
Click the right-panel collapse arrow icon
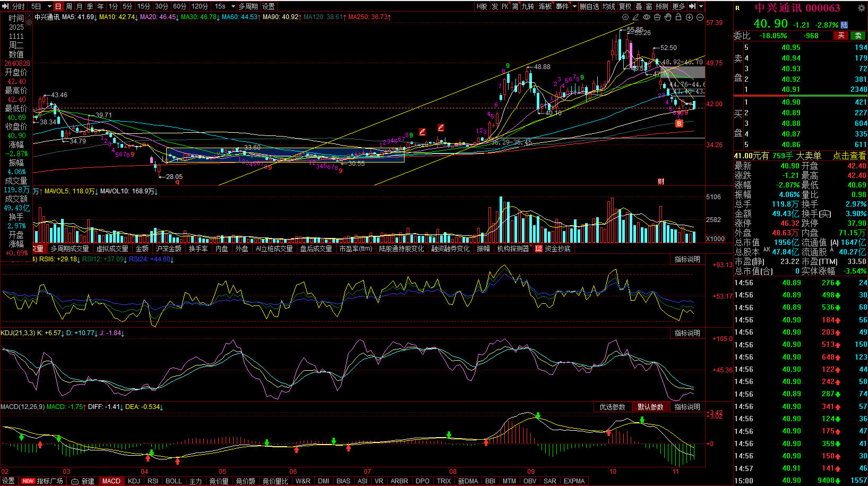[692, 6]
